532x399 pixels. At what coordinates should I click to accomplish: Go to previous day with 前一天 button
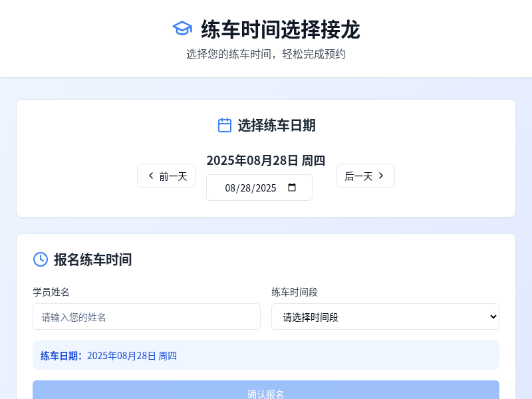click(166, 176)
